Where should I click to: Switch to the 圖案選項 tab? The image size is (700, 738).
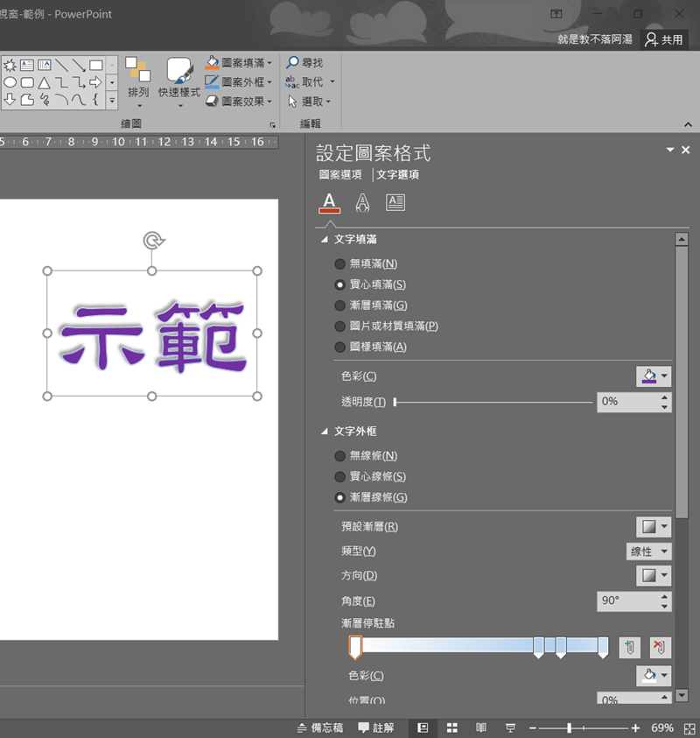click(x=340, y=175)
